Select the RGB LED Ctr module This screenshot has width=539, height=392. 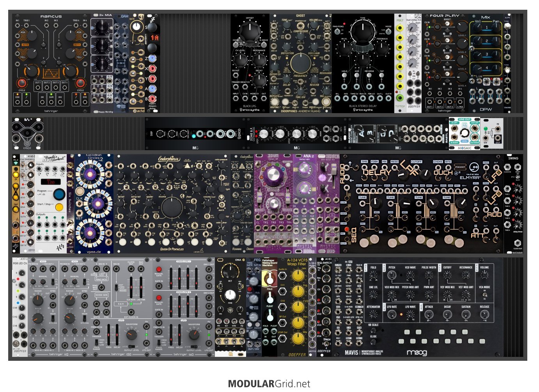click(20, 307)
